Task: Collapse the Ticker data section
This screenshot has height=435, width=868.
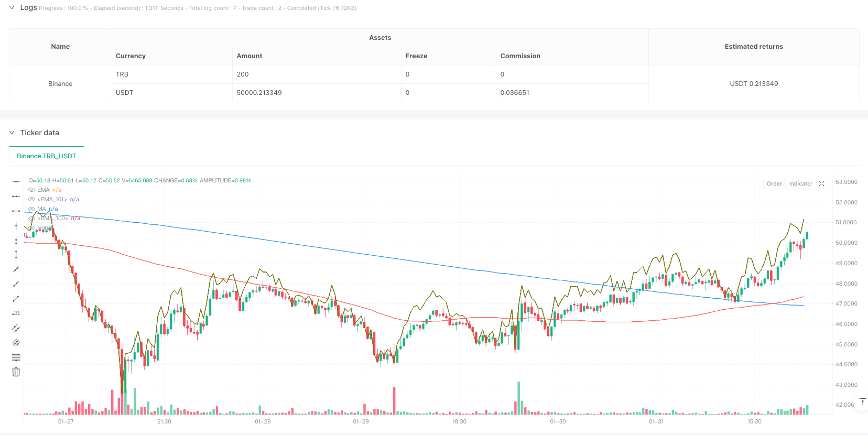Action: click(12, 133)
